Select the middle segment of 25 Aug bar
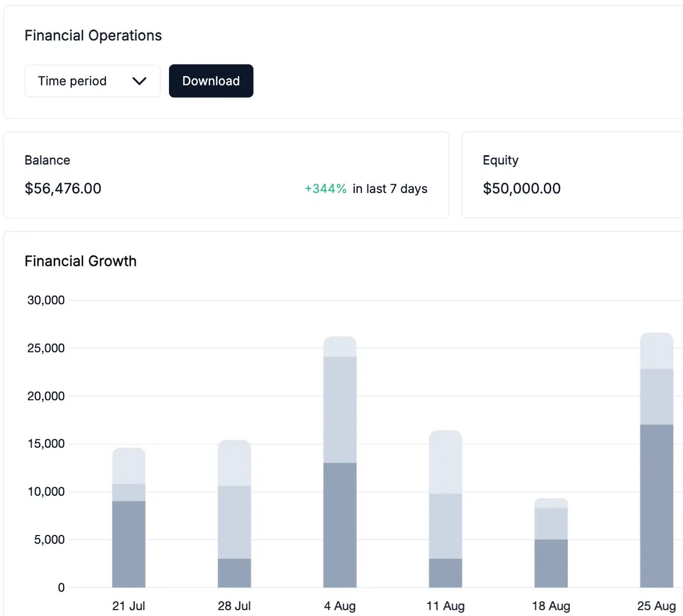The image size is (683, 616). coord(657,397)
